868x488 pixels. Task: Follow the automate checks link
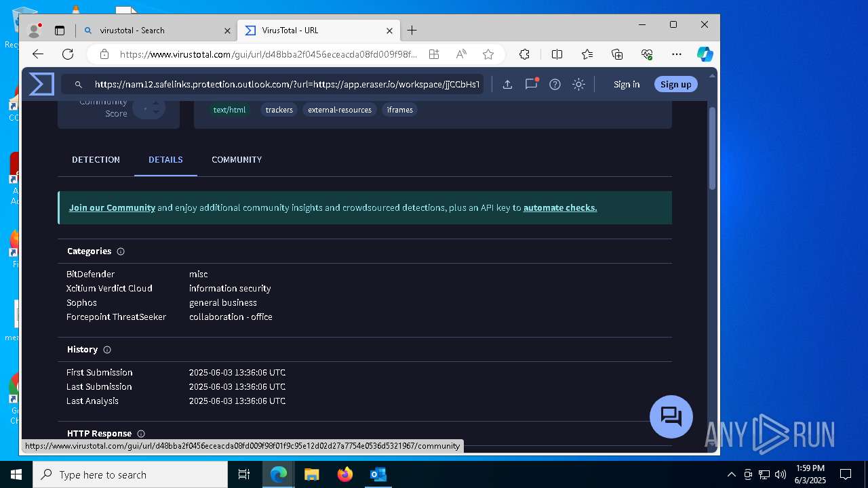click(x=560, y=208)
